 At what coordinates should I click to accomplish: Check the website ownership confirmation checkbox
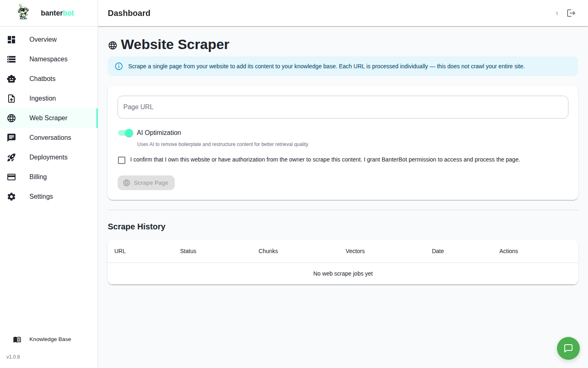122,160
